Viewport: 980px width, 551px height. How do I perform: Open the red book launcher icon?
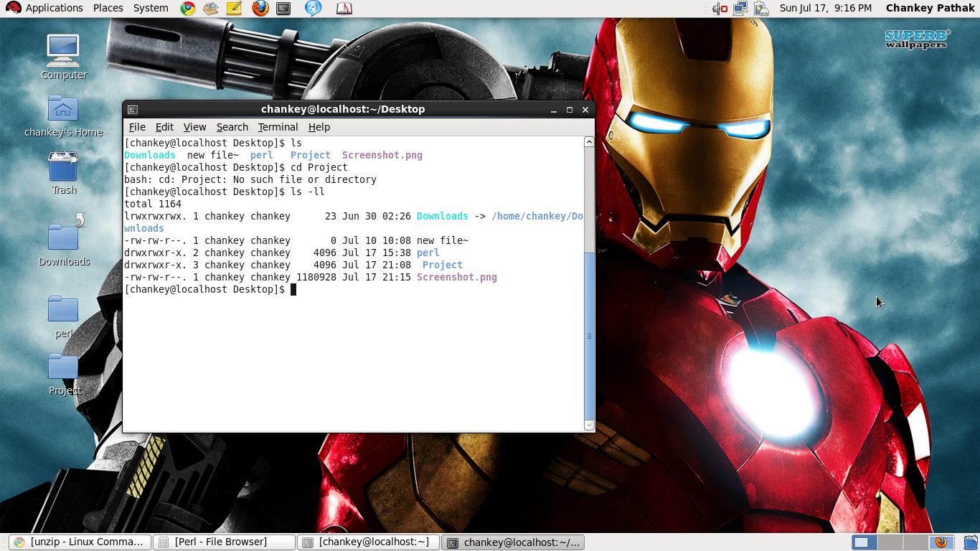click(344, 9)
